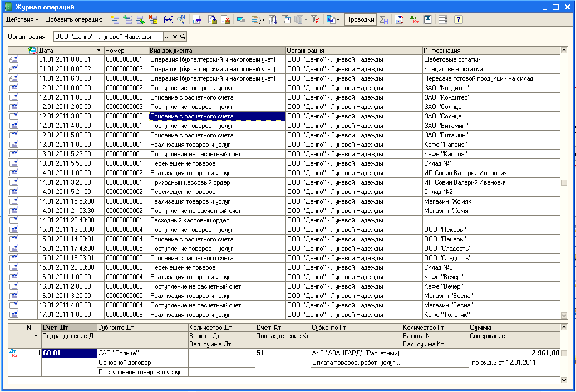Click the Disable filter icon
The width and height of the screenshot is (576, 392).
coord(315,19)
